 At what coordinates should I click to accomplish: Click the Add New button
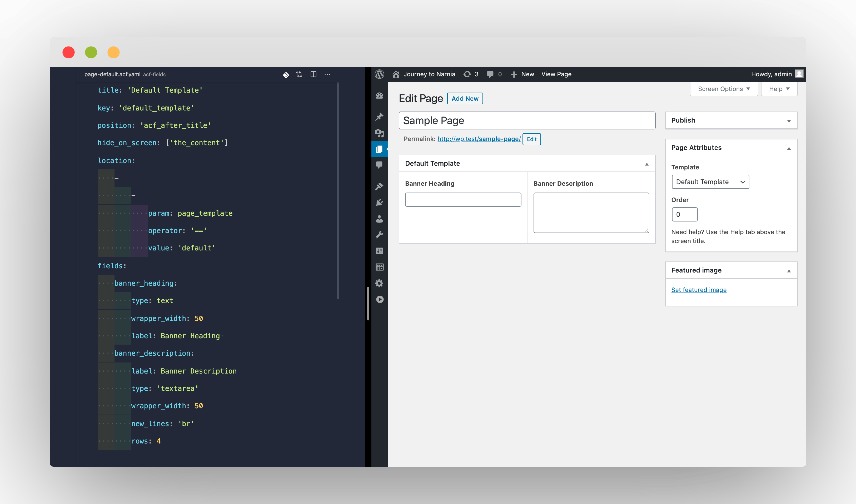465,98
